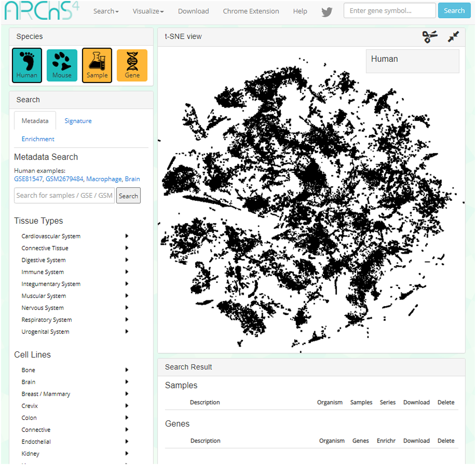The width and height of the screenshot is (476, 465).
Task: Select the Human species footprint button
Action: (27, 65)
